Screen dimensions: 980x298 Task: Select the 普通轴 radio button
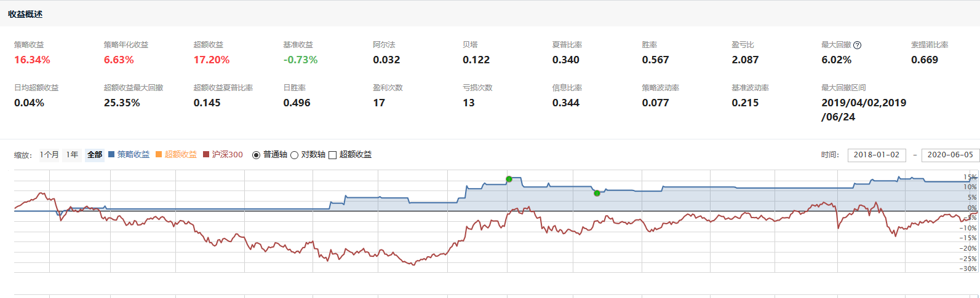pyautogui.click(x=257, y=155)
